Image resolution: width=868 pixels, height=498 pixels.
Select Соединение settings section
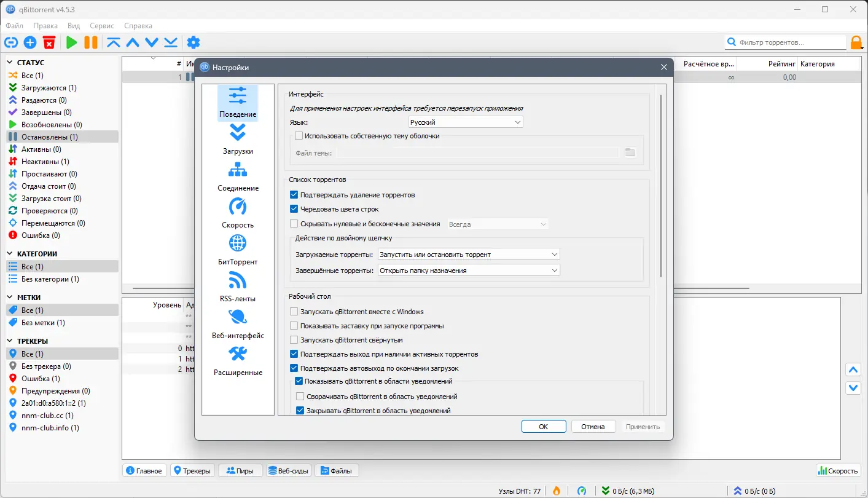coord(238,176)
